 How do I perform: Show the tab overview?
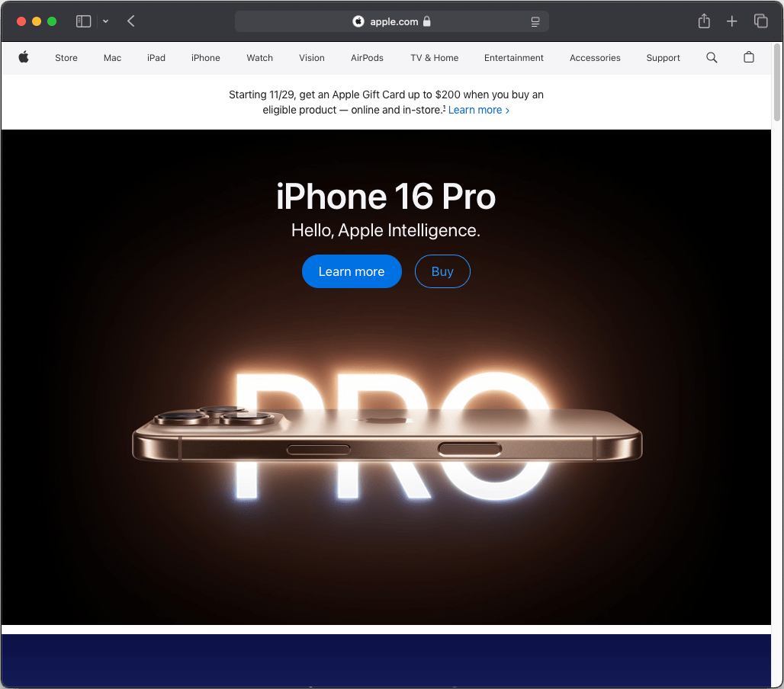tap(760, 21)
